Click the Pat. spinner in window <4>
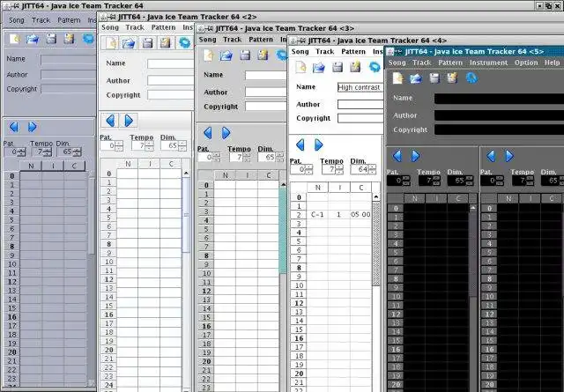564x392 pixels. 301,169
